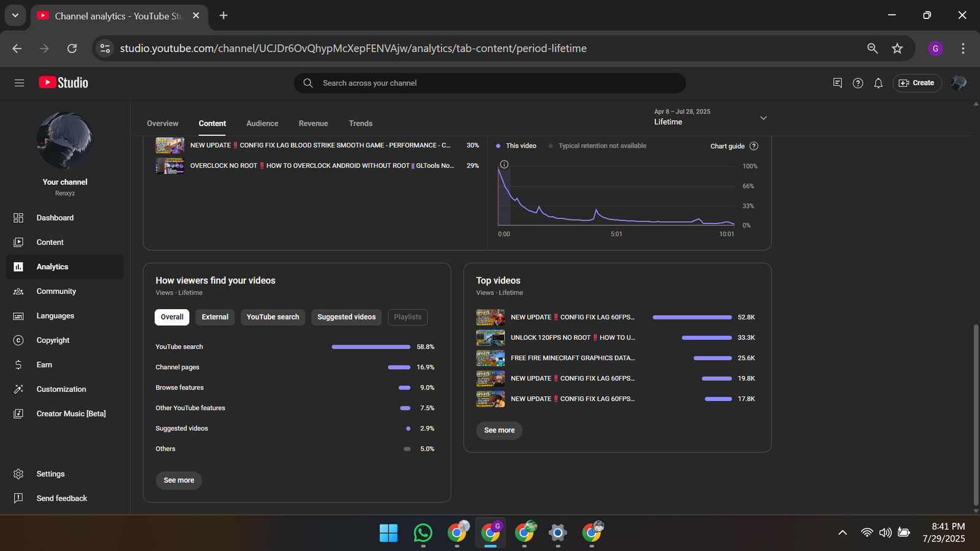Click See more under traffic sources
This screenshot has height=551, width=980.
(179, 481)
